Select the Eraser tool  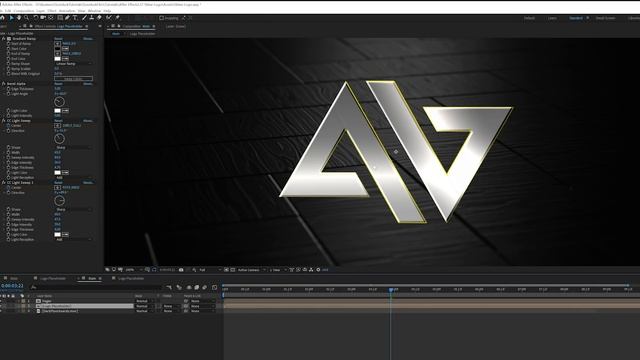99,18
